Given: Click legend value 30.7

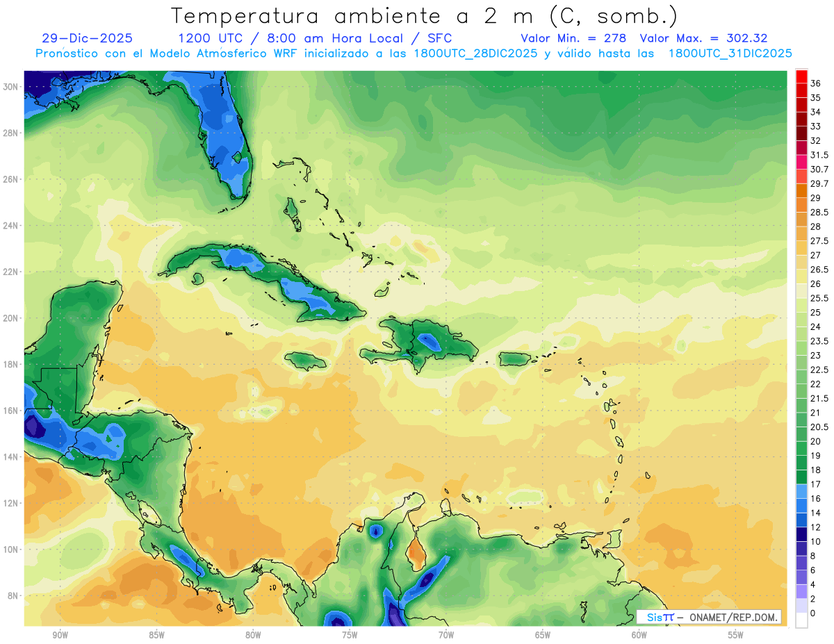Looking at the screenshot, I should click(819, 170).
